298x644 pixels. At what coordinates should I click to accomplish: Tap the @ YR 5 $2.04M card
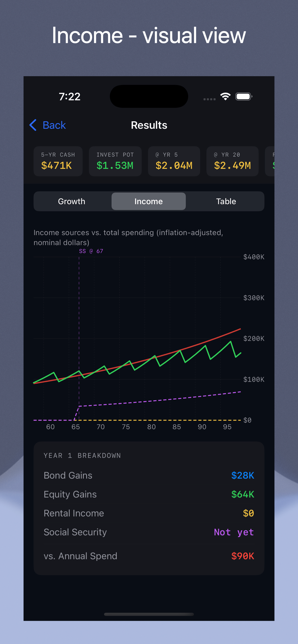pyautogui.click(x=174, y=161)
